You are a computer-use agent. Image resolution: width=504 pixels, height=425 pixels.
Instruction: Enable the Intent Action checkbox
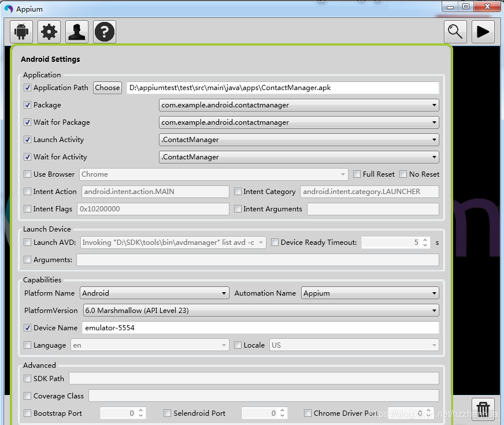(28, 192)
